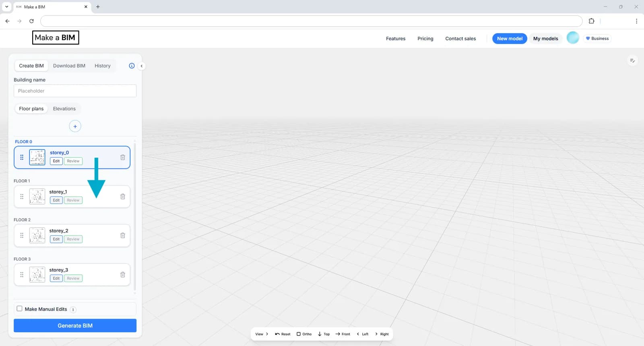Review the storey_3 floor plan
The height and width of the screenshot is (346, 644).
click(x=73, y=278)
